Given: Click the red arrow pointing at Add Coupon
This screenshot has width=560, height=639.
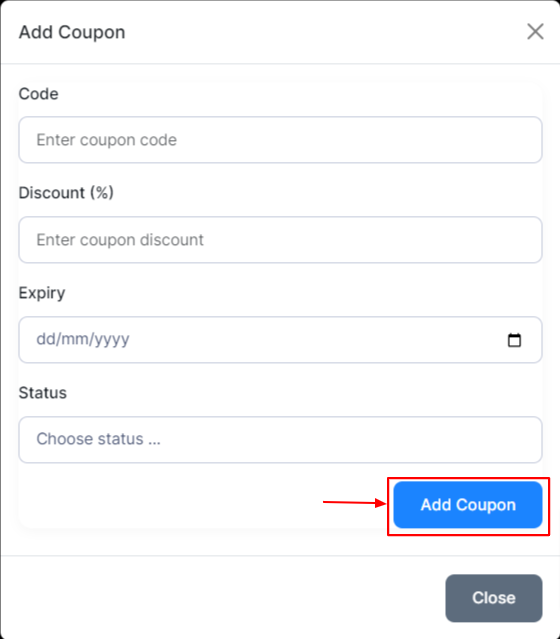Looking at the screenshot, I should click(354, 503).
